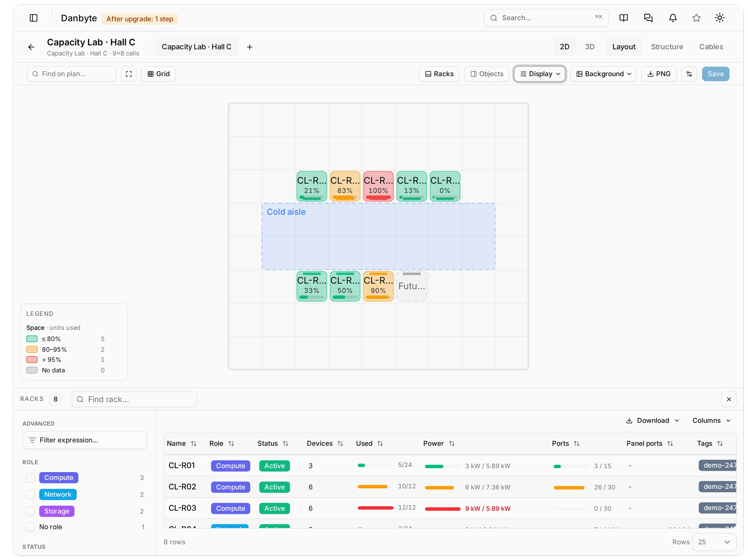This screenshot has height=560, width=748.
Task: Click the fit-to-screen icon
Action: click(x=129, y=74)
